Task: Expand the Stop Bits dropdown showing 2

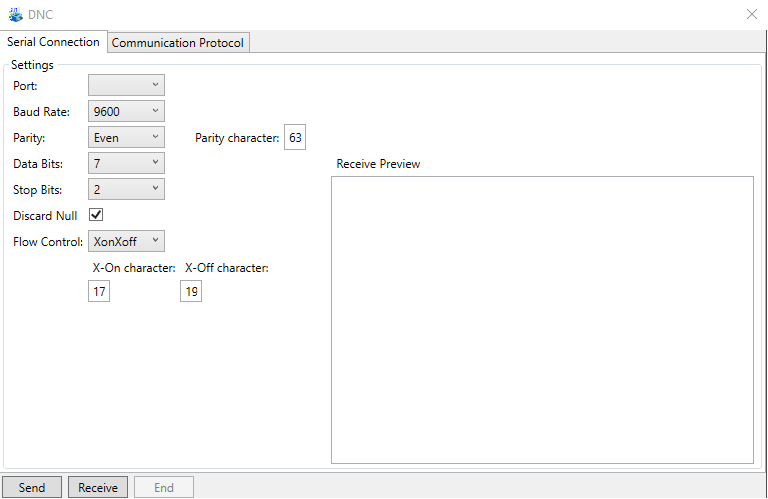Action: tap(126, 189)
